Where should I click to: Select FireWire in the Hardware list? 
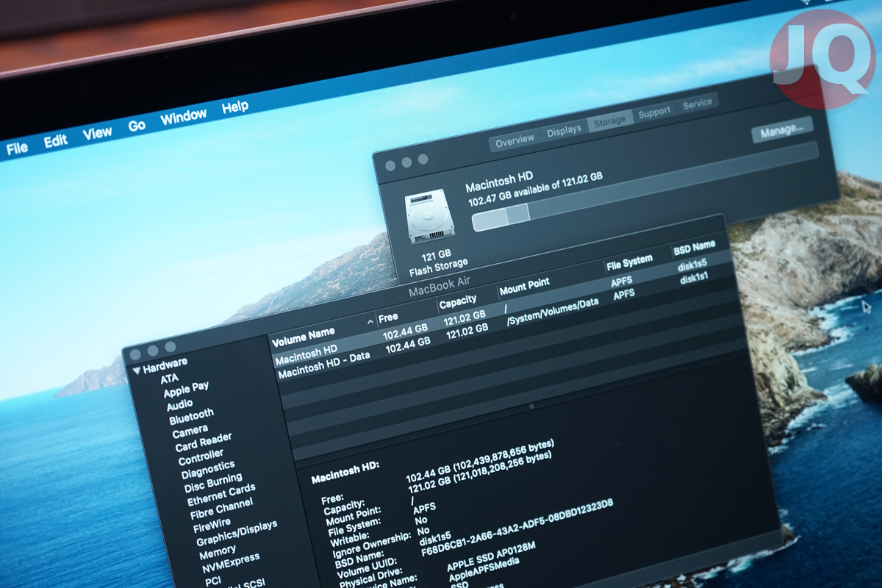tap(212, 525)
